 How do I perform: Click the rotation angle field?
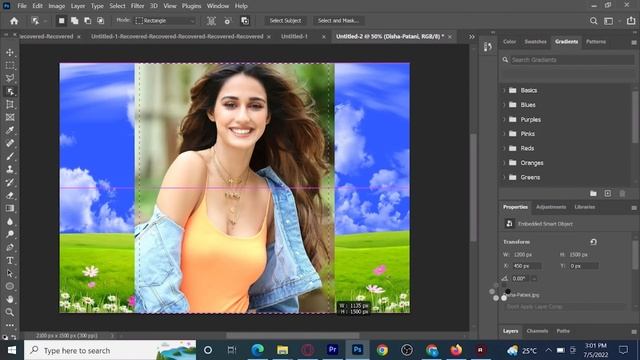point(521,279)
